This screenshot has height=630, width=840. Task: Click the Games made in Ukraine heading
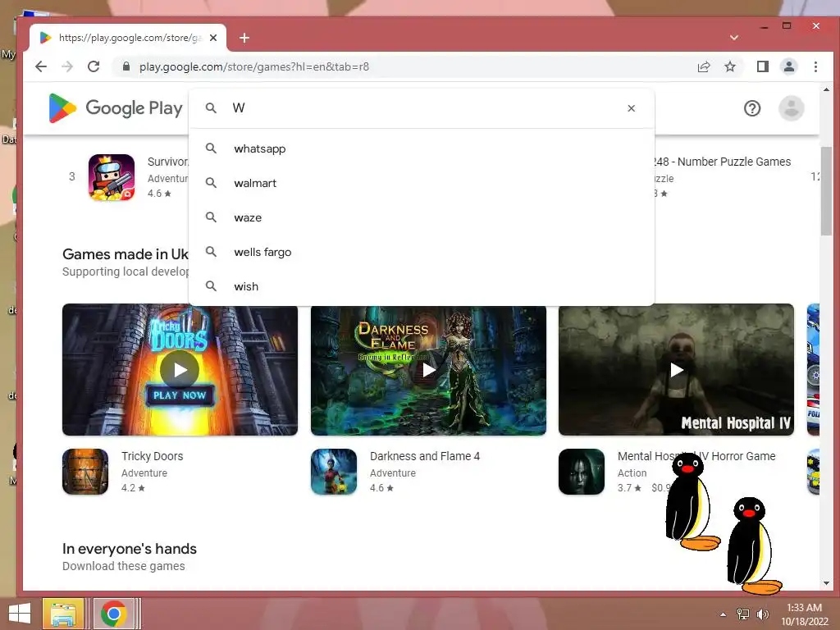point(126,254)
